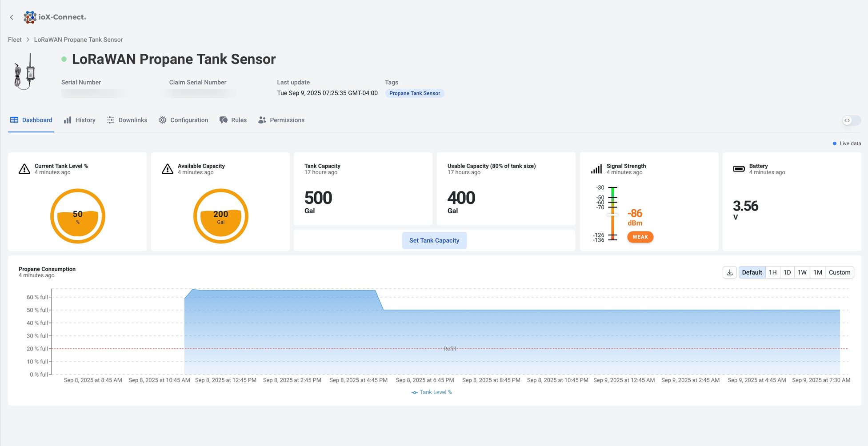Image resolution: width=868 pixels, height=446 pixels.
Task: Click the signal strength bars icon
Action: click(596, 168)
